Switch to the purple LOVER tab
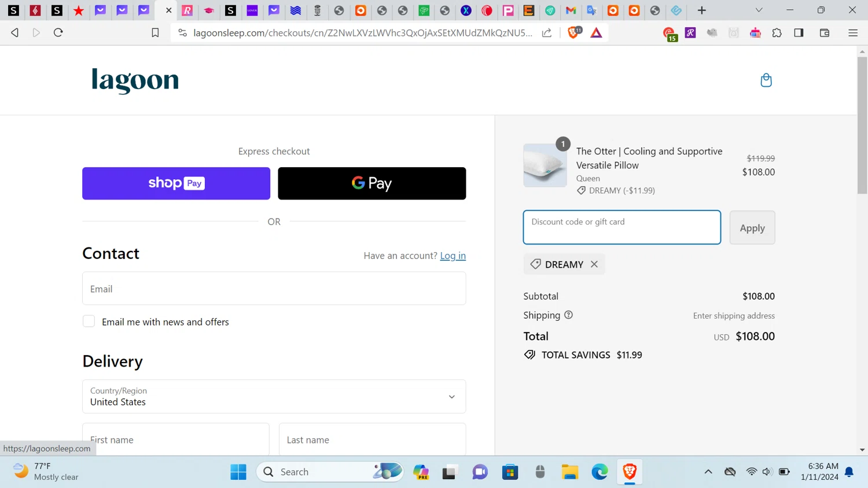Screen dimensions: 868x488 coord(252,10)
